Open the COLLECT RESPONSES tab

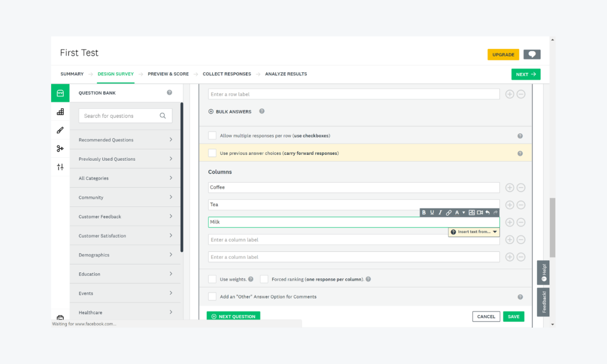pos(227,74)
